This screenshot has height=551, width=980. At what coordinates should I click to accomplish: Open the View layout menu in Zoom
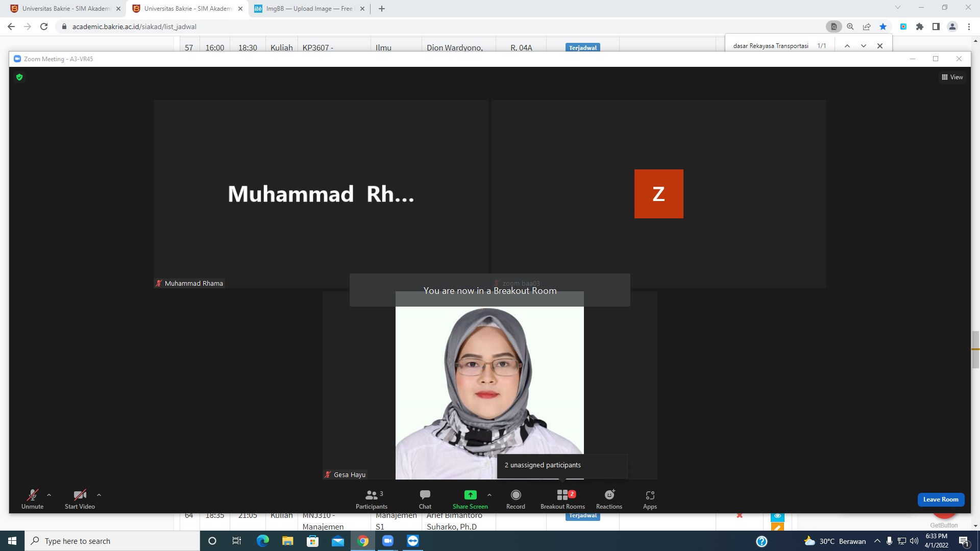pos(952,77)
